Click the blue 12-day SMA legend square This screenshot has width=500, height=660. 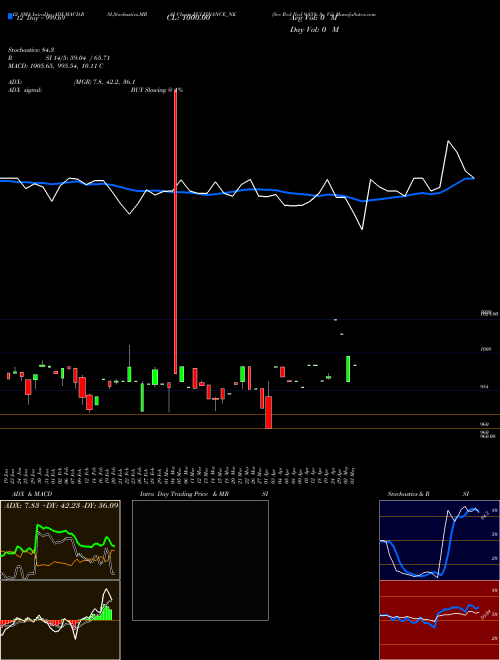(10, 17)
